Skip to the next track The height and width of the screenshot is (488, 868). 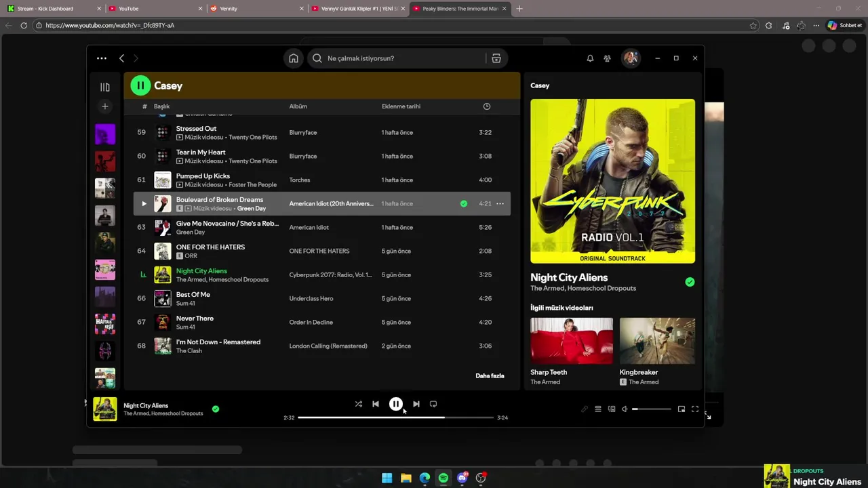[x=416, y=404]
